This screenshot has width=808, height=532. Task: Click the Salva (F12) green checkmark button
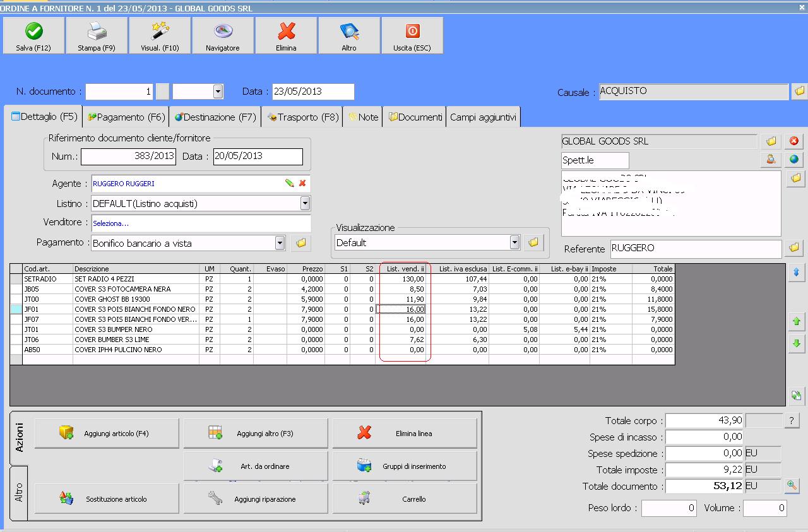(x=33, y=35)
